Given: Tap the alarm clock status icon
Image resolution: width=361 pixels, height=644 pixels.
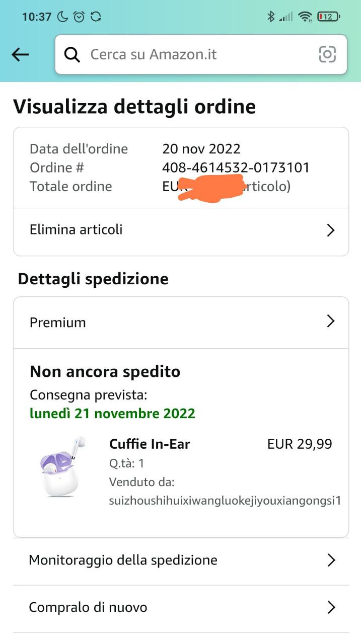Looking at the screenshot, I should point(79,17).
